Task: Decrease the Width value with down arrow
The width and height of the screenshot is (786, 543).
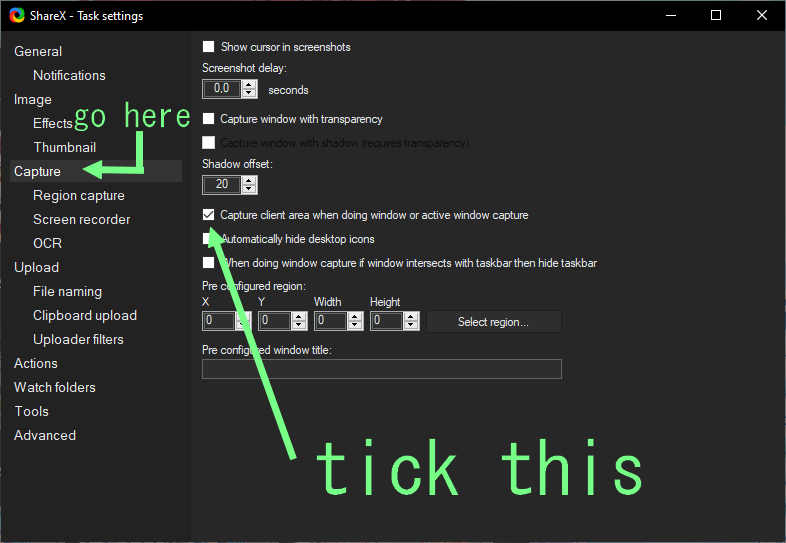Action: [x=355, y=325]
